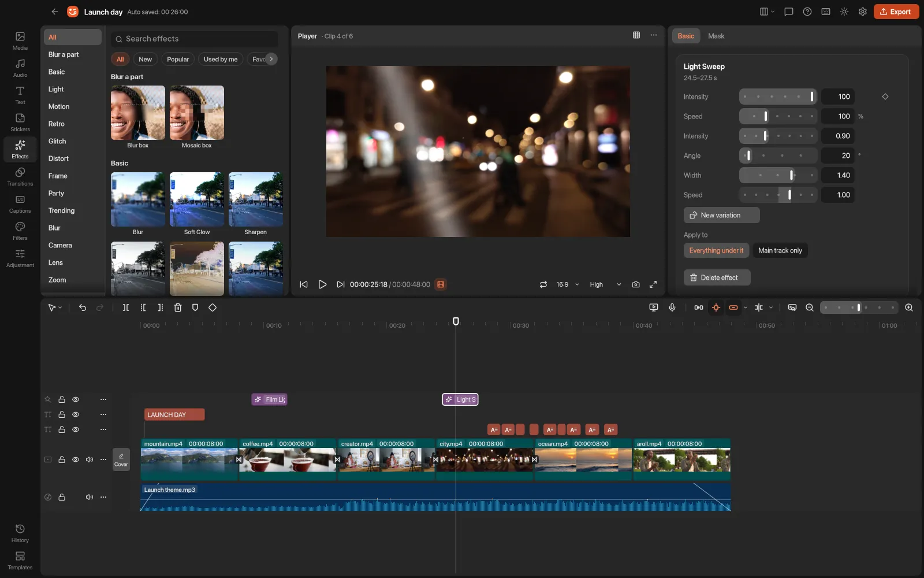This screenshot has height=578, width=924.
Task: Zoom out the timeline with minus magnifier
Action: coord(810,307)
